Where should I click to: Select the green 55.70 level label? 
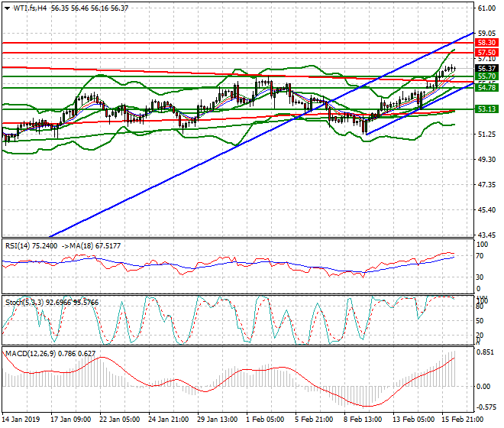(486, 76)
